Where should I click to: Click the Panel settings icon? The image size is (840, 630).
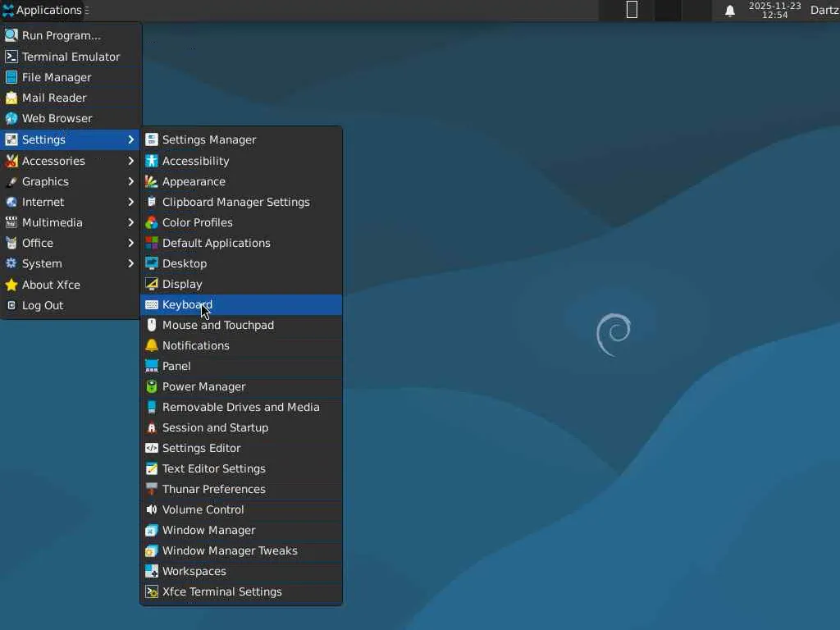pyautogui.click(x=152, y=366)
